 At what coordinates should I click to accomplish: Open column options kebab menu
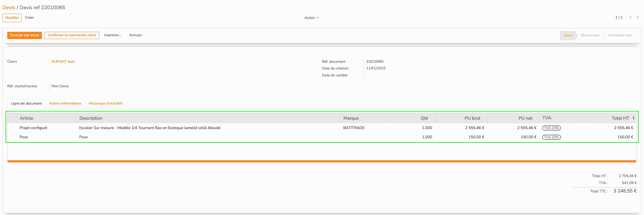(x=634, y=118)
